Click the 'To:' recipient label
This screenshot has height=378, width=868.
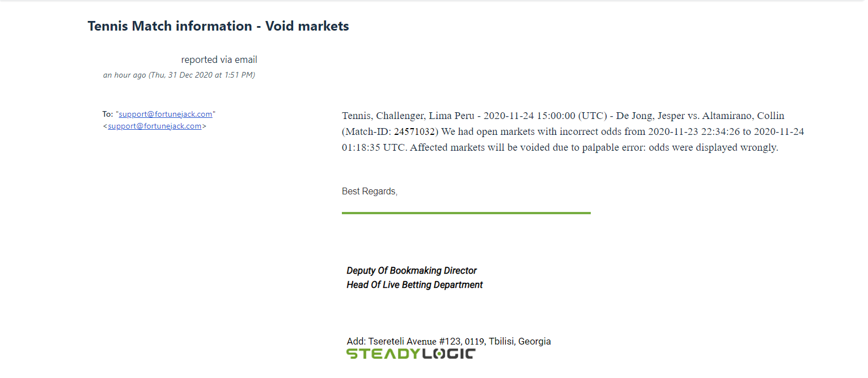tap(108, 114)
